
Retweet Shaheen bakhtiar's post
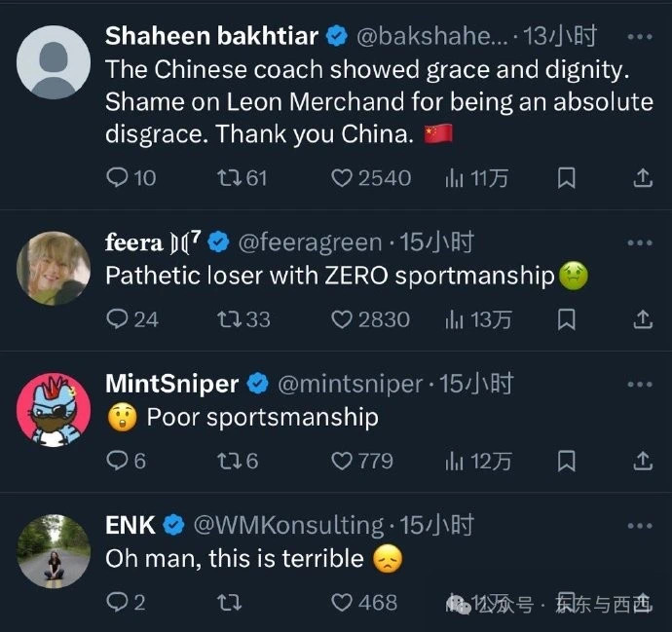pos(229,178)
